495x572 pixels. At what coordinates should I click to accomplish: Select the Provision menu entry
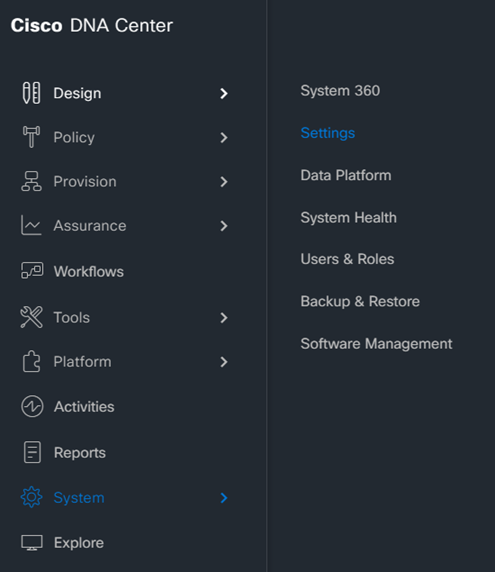point(85,182)
